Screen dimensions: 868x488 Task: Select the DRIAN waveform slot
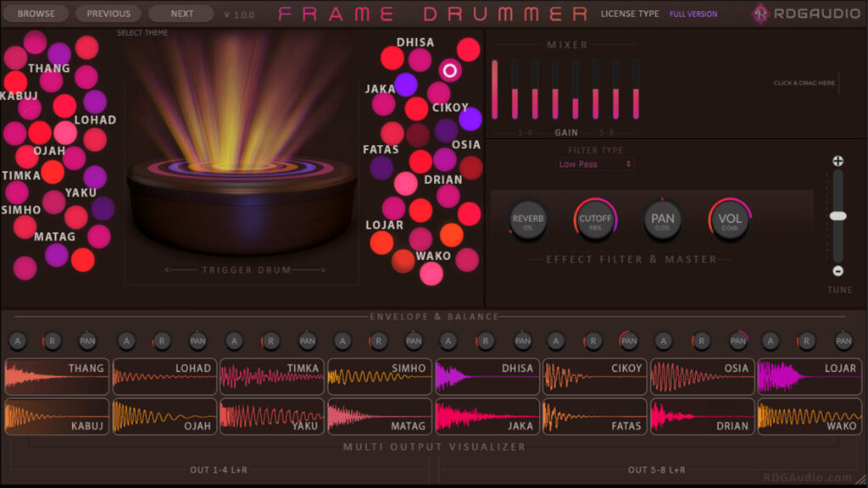point(702,417)
